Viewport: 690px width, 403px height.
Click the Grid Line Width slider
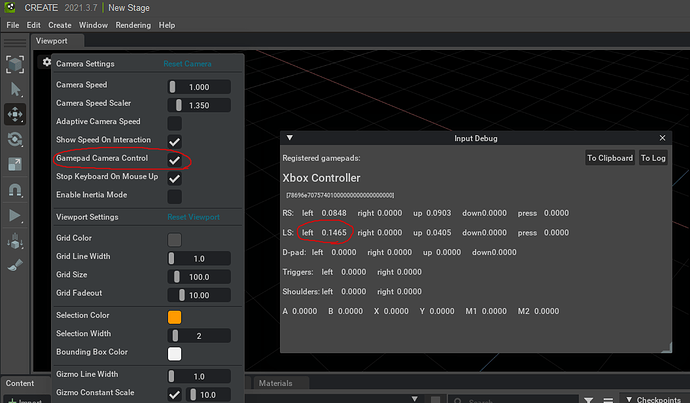click(x=199, y=258)
